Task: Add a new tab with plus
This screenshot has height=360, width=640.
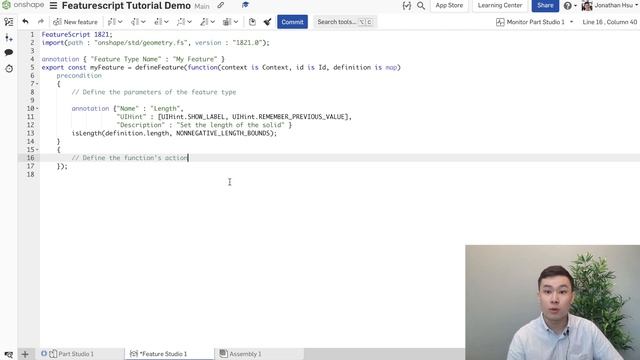Action: (x=25, y=354)
